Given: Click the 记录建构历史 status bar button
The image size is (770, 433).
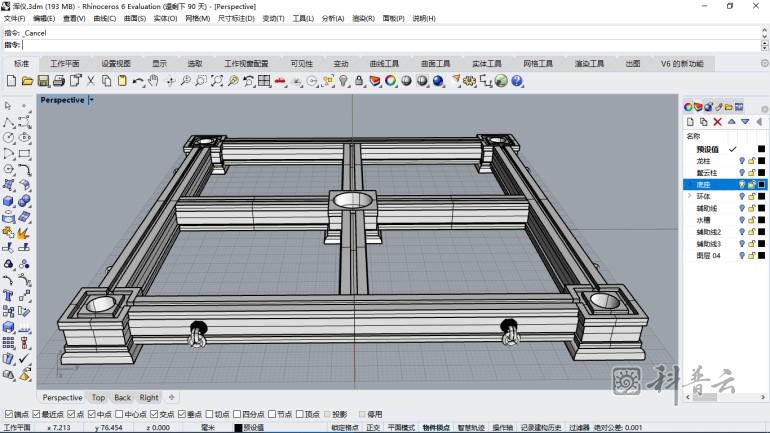Looking at the screenshot, I should point(541,428).
